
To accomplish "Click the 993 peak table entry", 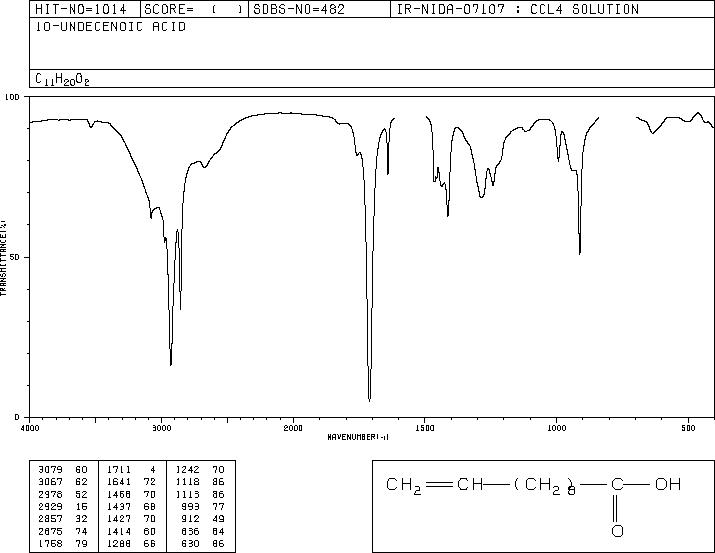I will [191, 506].
